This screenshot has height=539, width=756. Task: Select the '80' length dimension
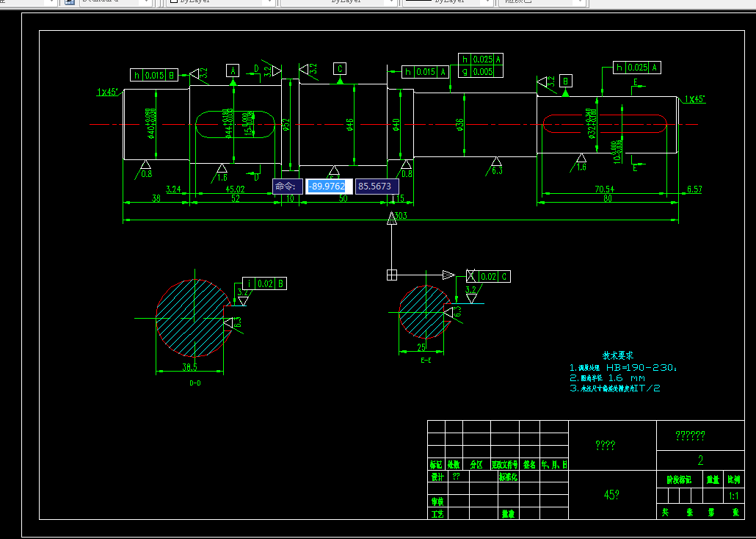[608, 198]
